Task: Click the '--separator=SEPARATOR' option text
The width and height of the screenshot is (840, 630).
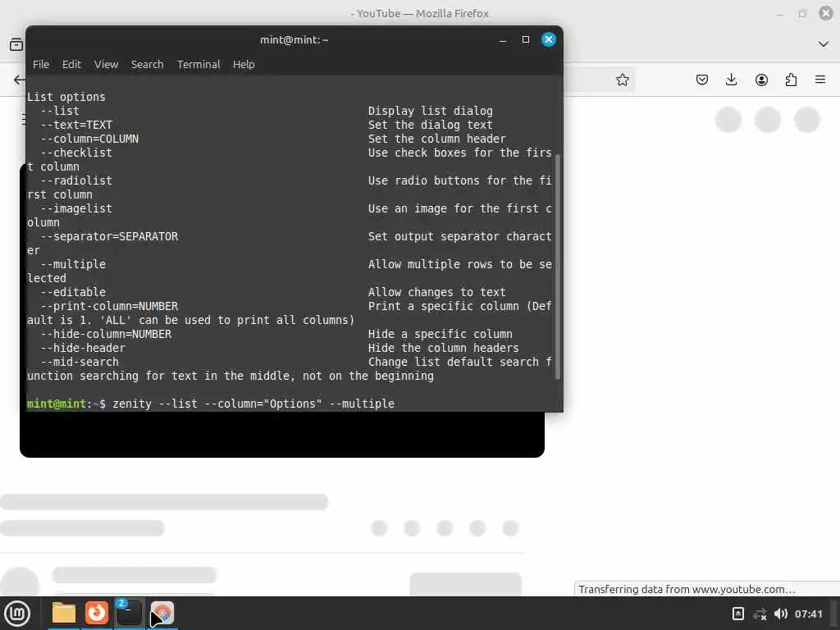Action: point(109,236)
